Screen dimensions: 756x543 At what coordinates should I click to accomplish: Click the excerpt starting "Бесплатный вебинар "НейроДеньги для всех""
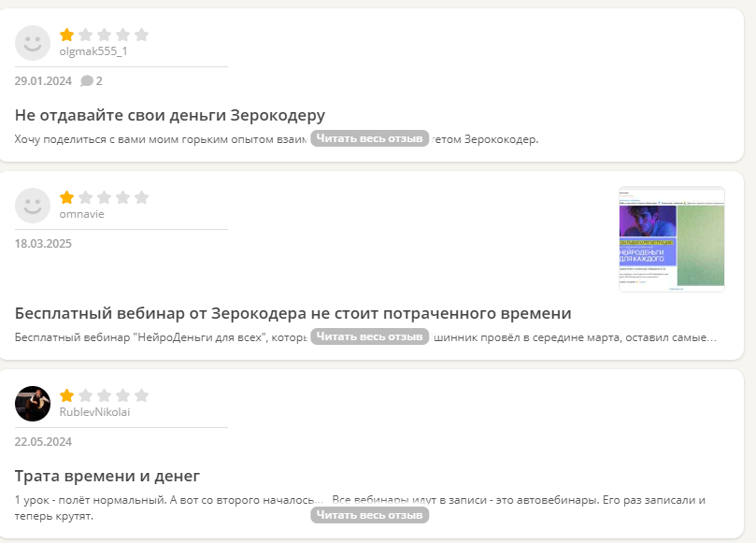365,337
